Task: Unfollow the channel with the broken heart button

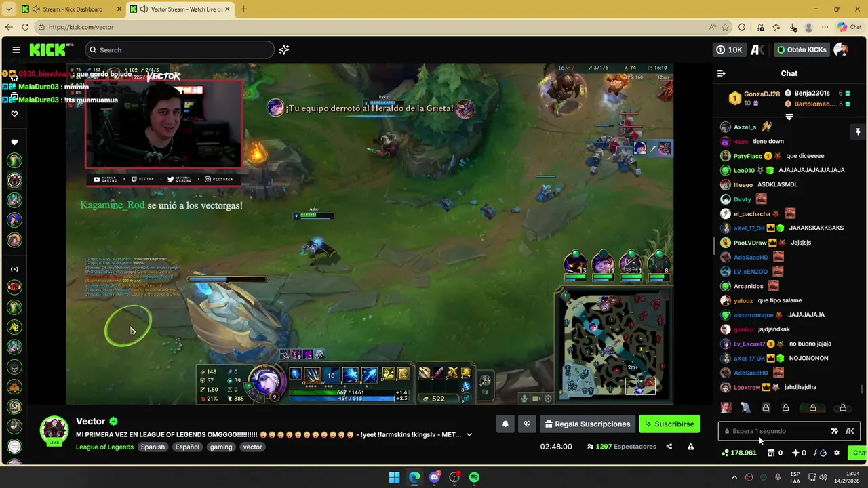Action: 527,424
